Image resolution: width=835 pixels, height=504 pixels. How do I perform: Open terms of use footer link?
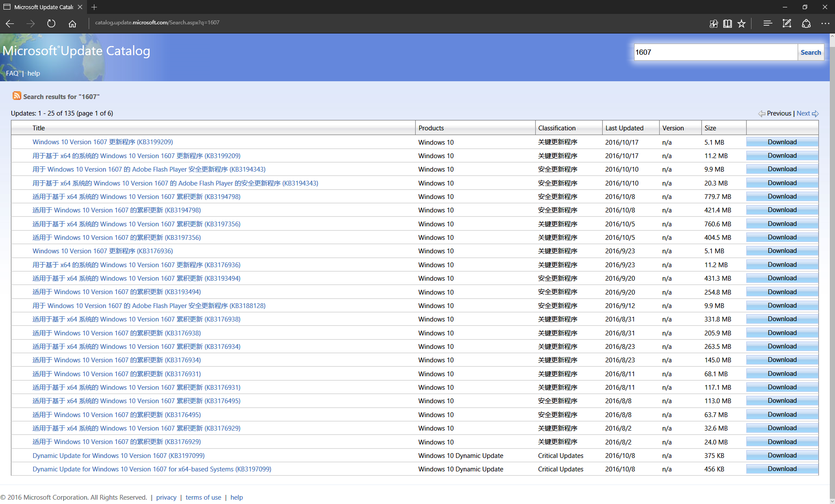(203, 497)
